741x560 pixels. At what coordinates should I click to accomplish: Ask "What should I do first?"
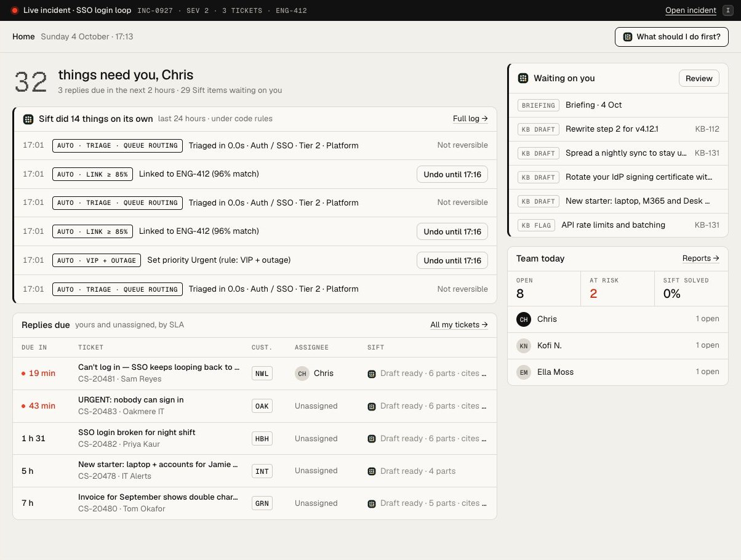671,37
